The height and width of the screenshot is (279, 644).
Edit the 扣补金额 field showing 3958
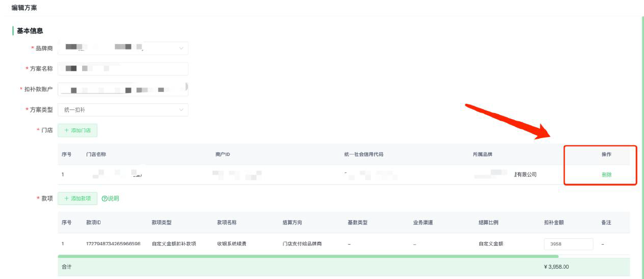click(568, 244)
